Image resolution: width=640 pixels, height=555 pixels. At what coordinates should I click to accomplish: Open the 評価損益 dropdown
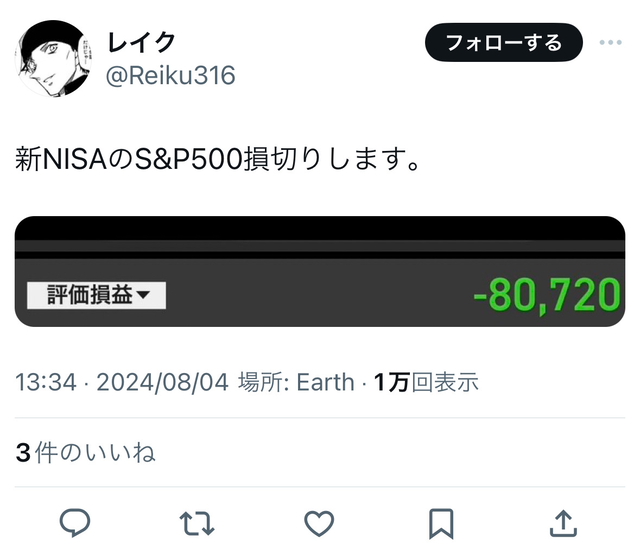pyautogui.click(x=96, y=295)
